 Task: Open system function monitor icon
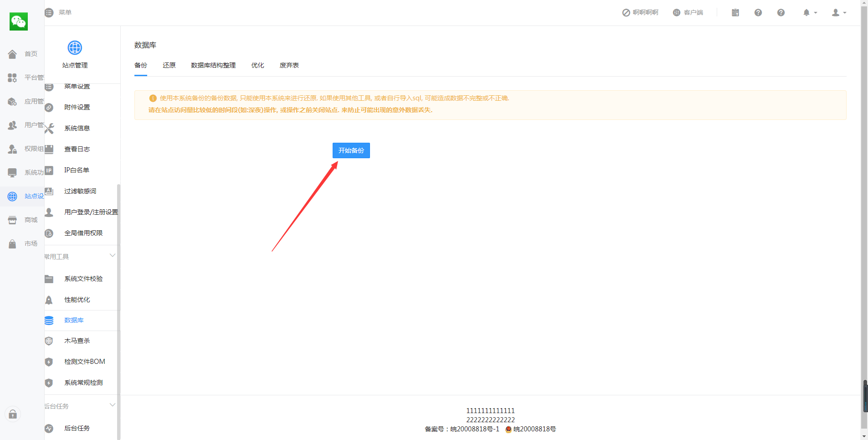[x=12, y=172]
